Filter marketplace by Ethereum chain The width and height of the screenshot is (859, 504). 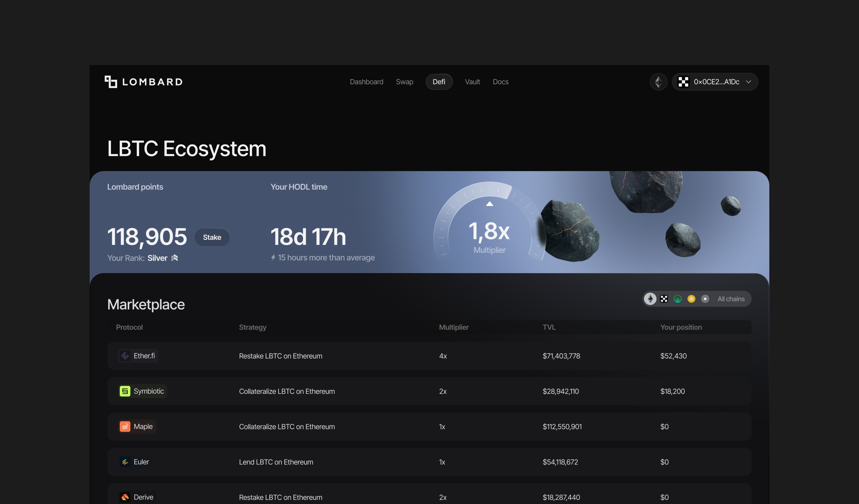pyautogui.click(x=650, y=299)
